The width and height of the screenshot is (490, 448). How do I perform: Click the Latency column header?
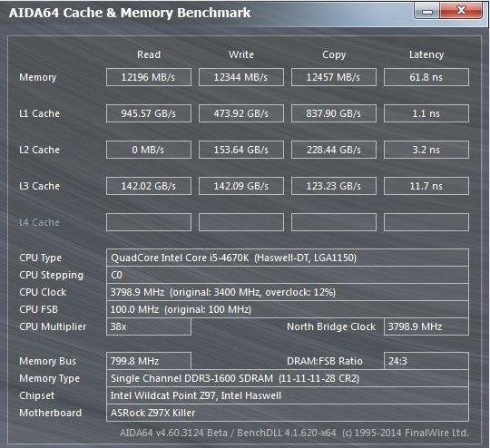point(426,54)
